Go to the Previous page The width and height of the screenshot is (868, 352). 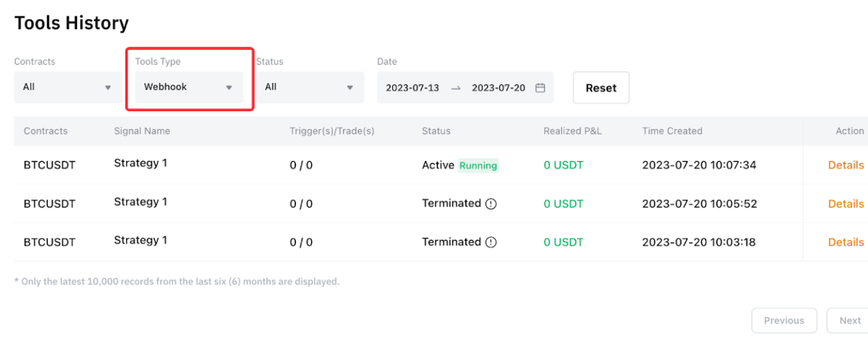pos(784,321)
